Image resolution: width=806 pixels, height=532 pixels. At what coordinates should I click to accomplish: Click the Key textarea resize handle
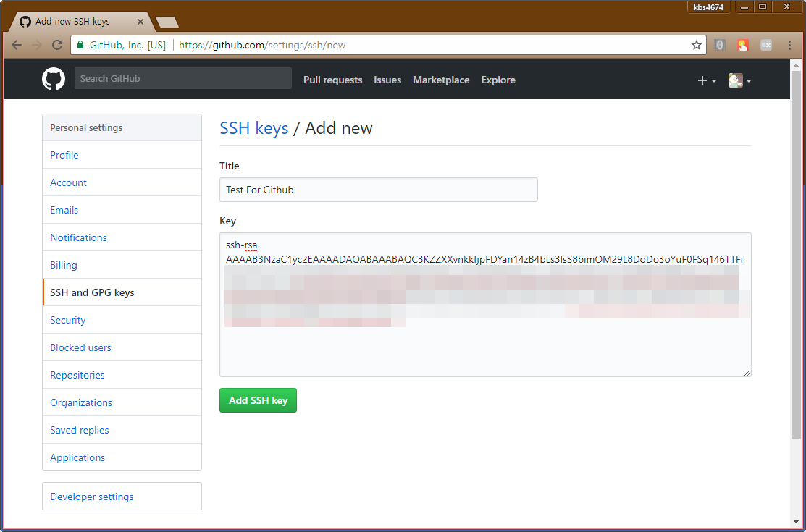(747, 372)
